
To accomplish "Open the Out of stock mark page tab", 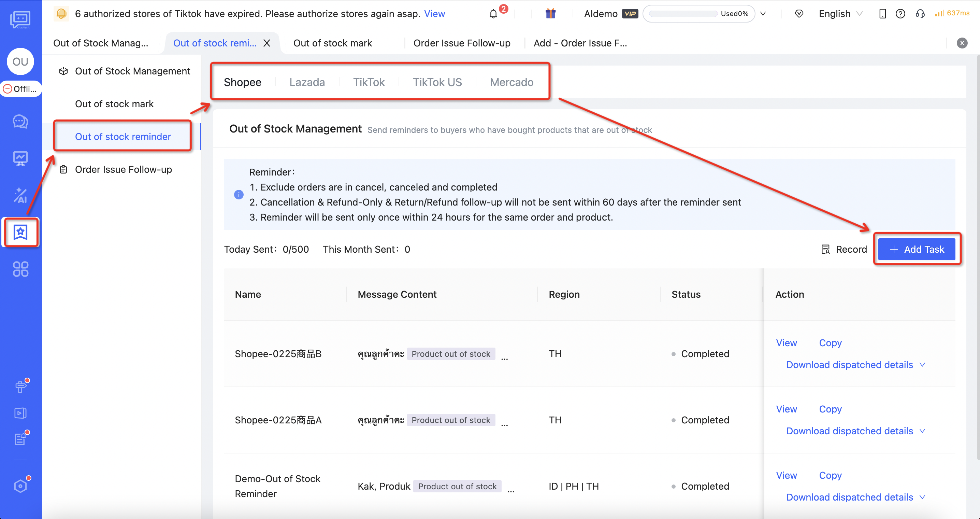I will (332, 43).
